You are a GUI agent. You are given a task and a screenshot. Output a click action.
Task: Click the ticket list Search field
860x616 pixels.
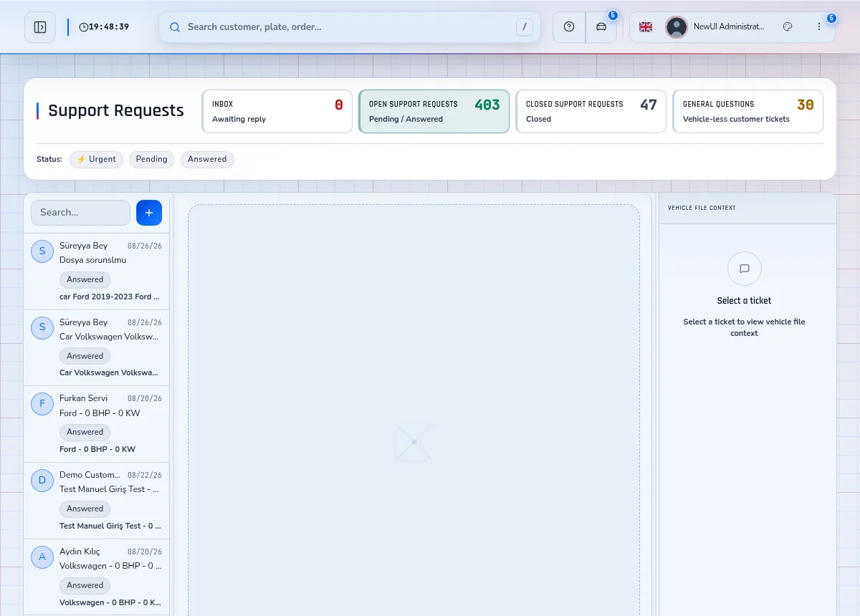coord(80,213)
